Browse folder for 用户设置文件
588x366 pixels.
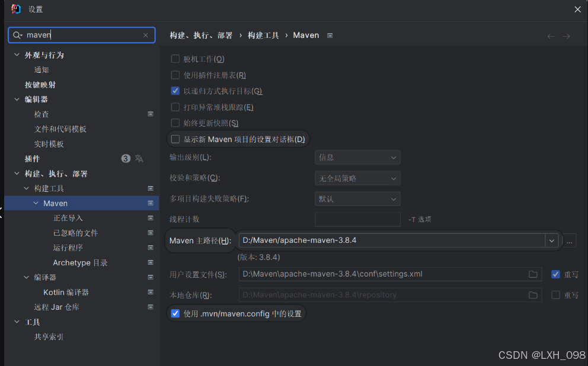(533, 274)
